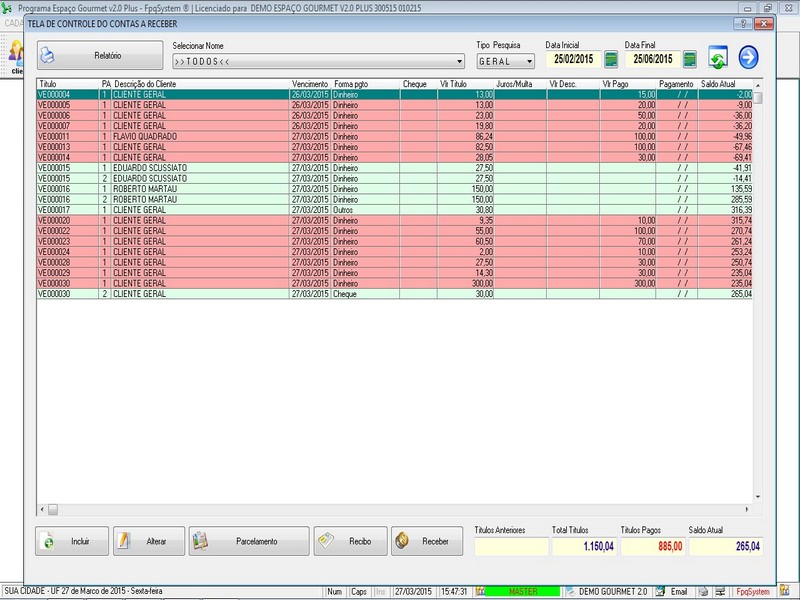Click the MASTER user indicator in status bar

(x=522, y=592)
